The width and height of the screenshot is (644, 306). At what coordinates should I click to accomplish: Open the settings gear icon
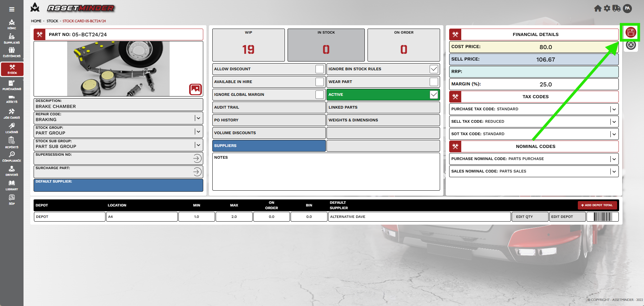(x=607, y=8)
